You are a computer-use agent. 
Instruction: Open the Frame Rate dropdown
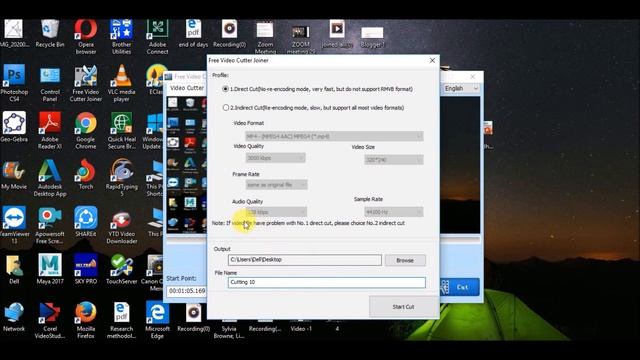click(276, 185)
